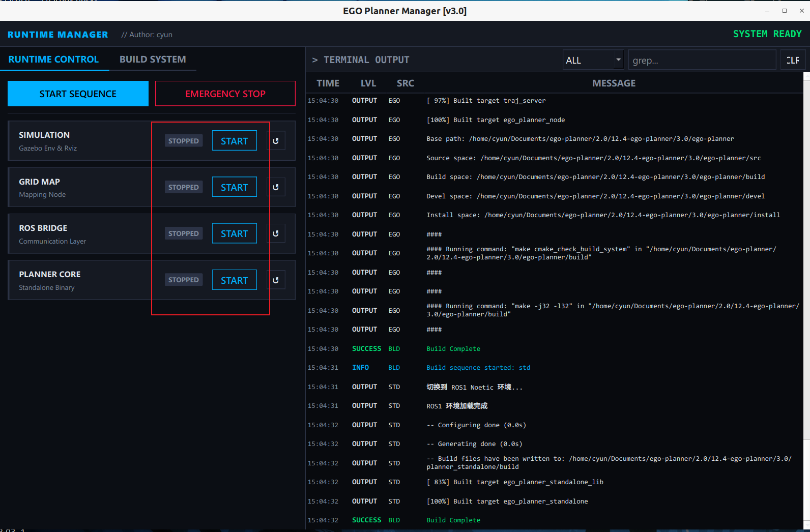Select the ROS Bridge STOPPED status badge
Image resolution: width=810 pixels, height=532 pixels.
[184, 233]
